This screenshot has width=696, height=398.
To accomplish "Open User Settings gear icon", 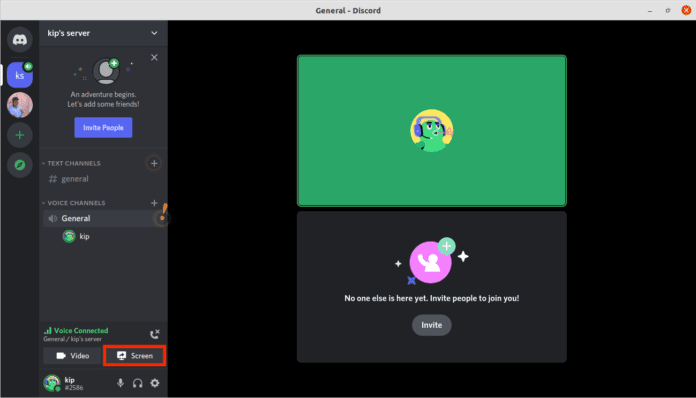I will click(x=154, y=383).
